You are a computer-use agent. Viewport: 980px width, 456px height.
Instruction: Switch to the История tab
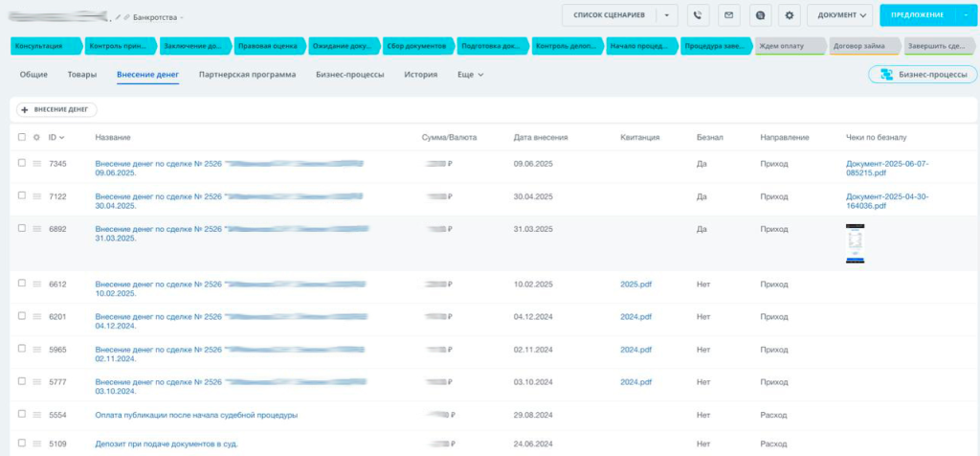point(420,75)
